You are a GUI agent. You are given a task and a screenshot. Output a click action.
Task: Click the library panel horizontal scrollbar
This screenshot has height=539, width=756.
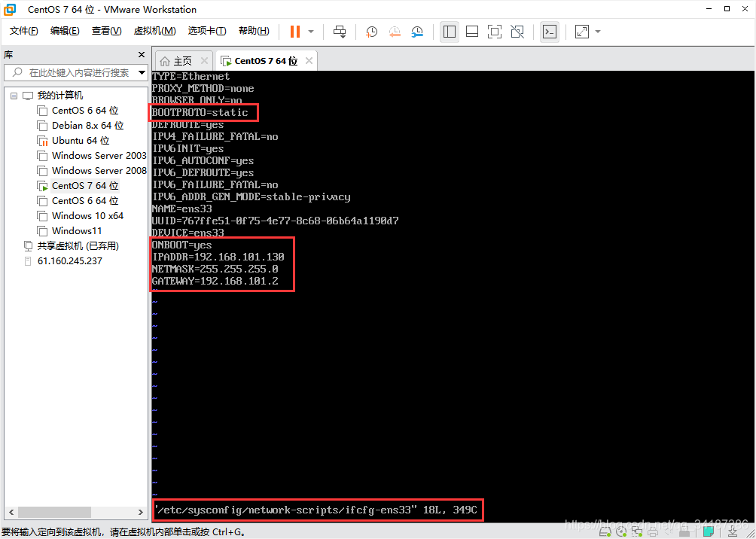pyautogui.click(x=53, y=511)
